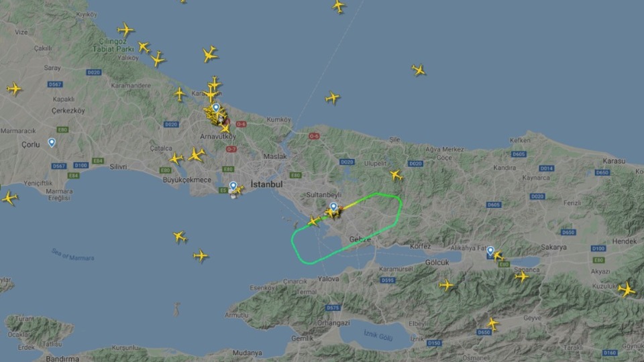
Task: Click the lone aircraft in northeast Black Sea
Action: [x=419, y=70]
